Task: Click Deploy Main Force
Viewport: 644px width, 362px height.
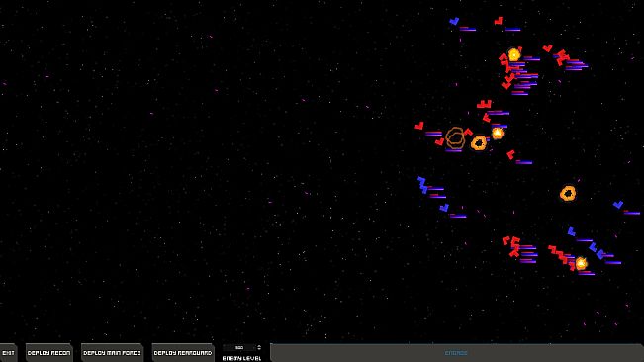Action: point(112,353)
